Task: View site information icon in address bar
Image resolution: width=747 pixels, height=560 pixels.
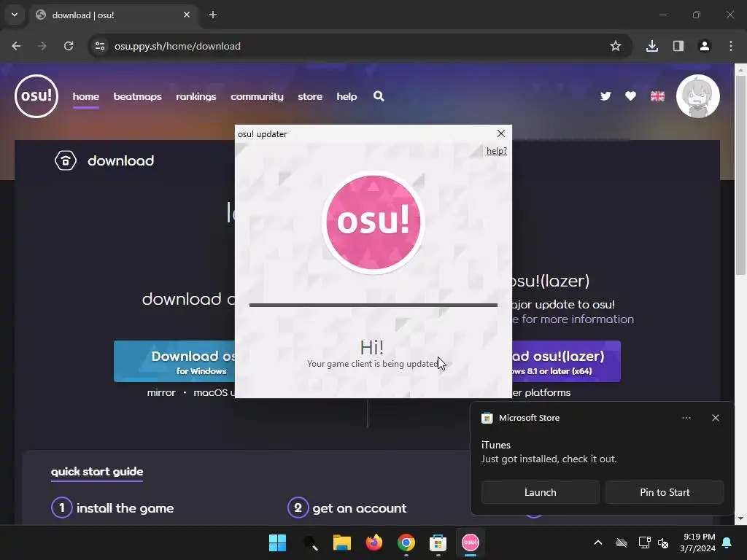Action: (100, 46)
